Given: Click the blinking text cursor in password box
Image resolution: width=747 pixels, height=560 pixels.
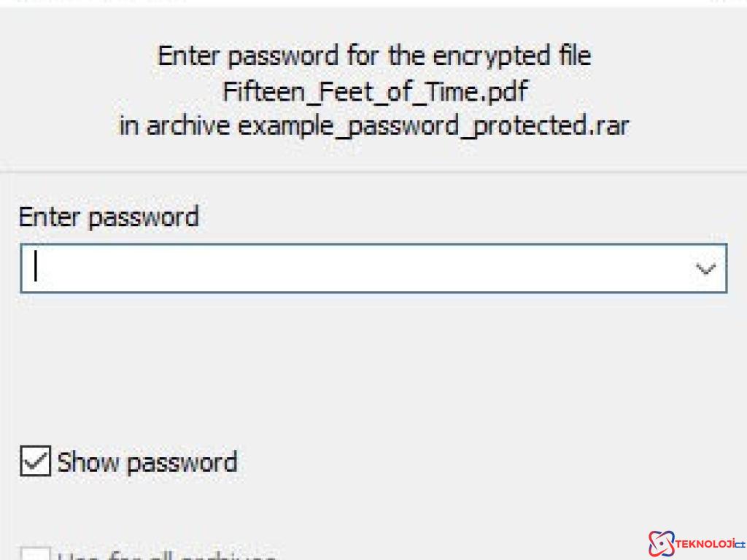Looking at the screenshot, I should pos(35,268).
